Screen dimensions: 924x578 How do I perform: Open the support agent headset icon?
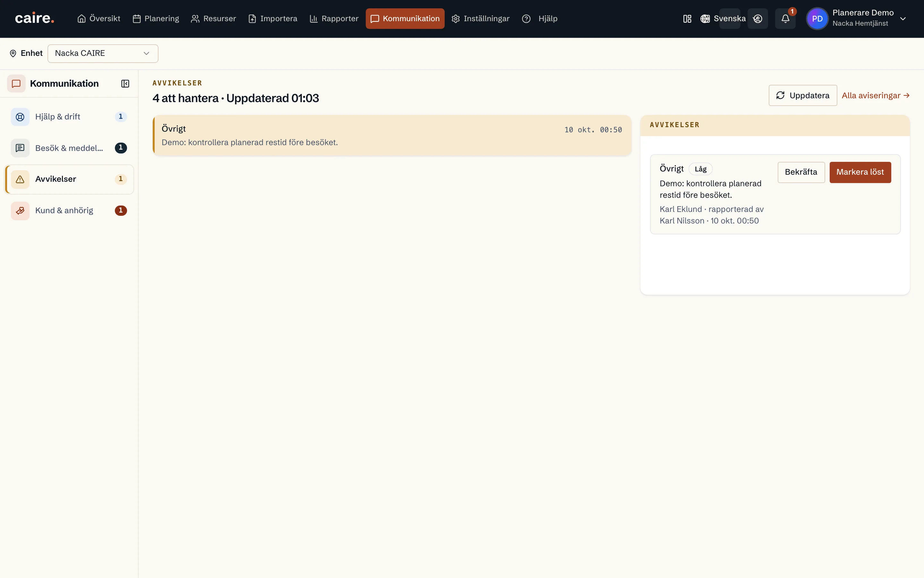point(757,19)
